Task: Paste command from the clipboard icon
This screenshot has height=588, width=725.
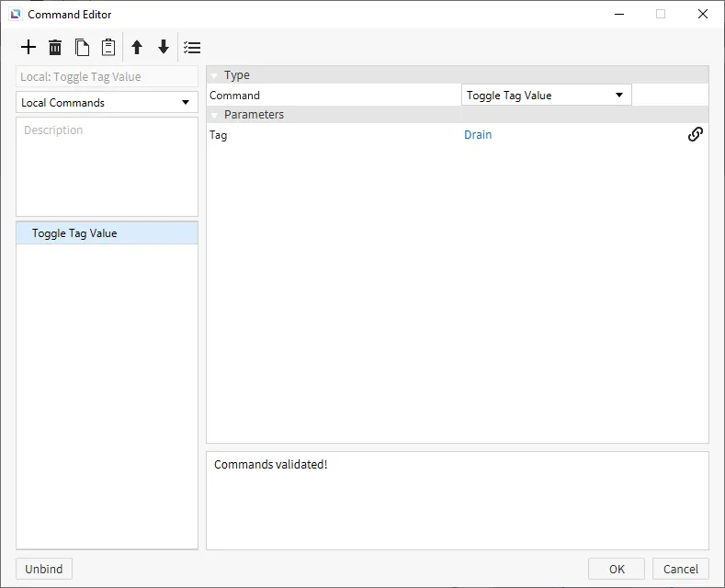Action: point(108,48)
